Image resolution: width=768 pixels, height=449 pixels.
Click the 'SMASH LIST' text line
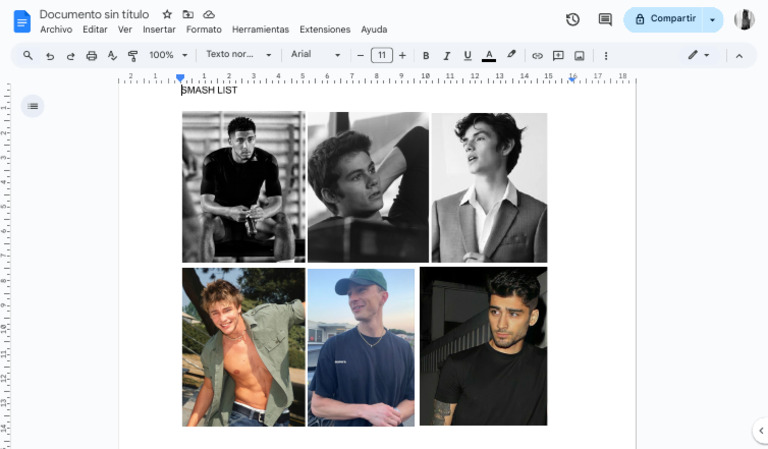[209, 90]
